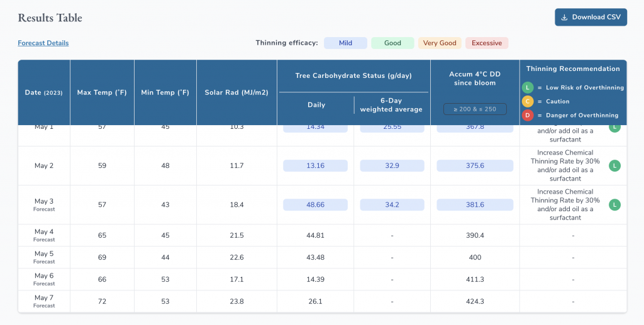Click the Max Temp (°F) column header

[x=102, y=92]
